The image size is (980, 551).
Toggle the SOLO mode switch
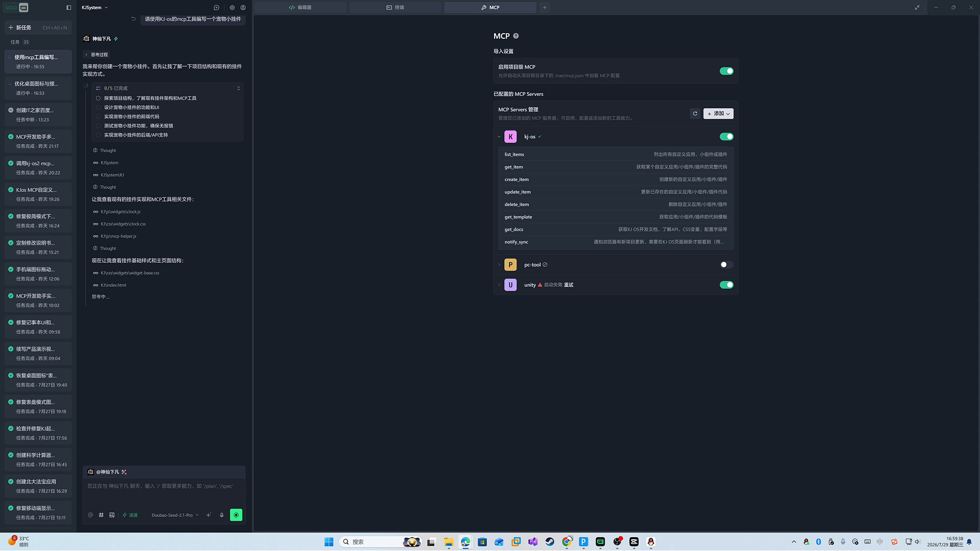[17, 8]
